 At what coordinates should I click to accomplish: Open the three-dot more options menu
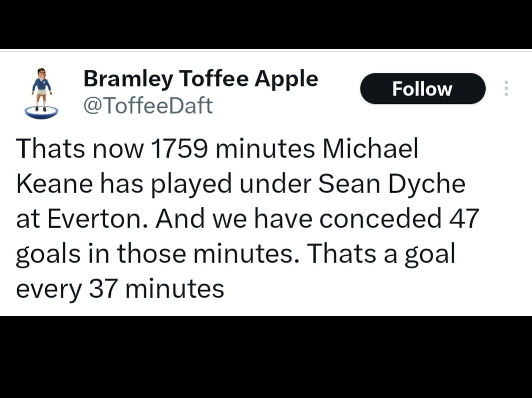click(x=506, y=89)
